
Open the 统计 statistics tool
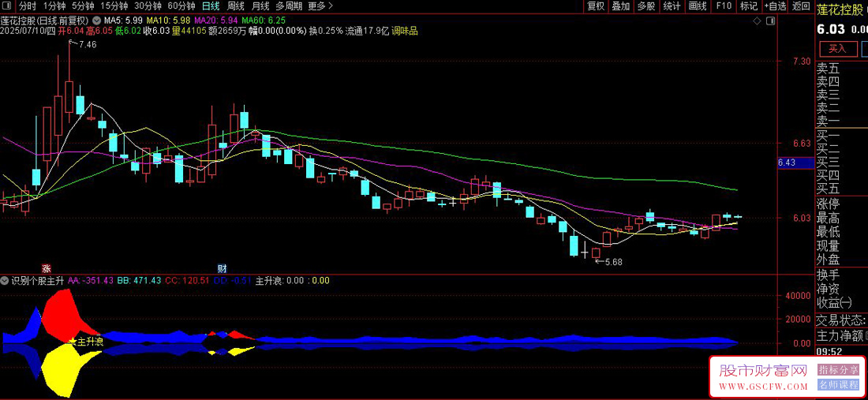pyautogui.click(x=672, y=6)
